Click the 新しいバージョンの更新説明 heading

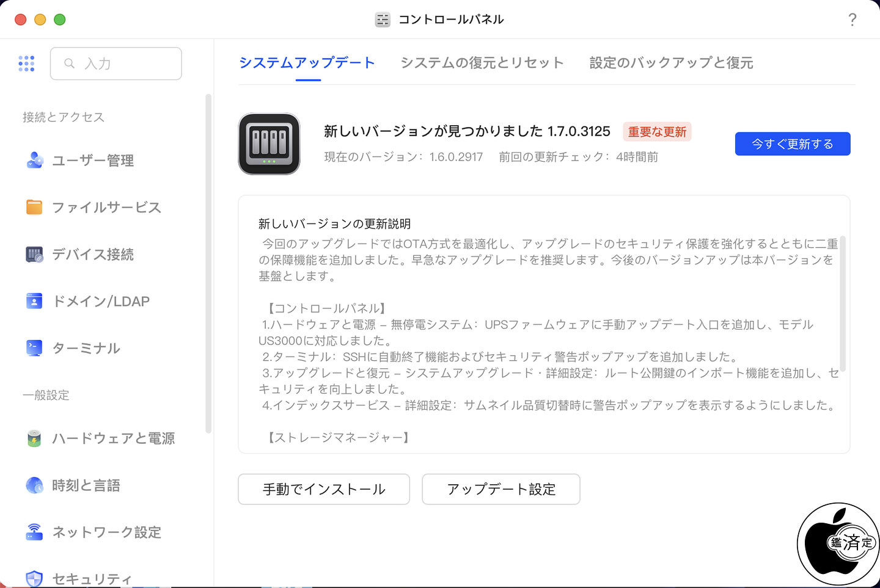(x=334, y=224)
